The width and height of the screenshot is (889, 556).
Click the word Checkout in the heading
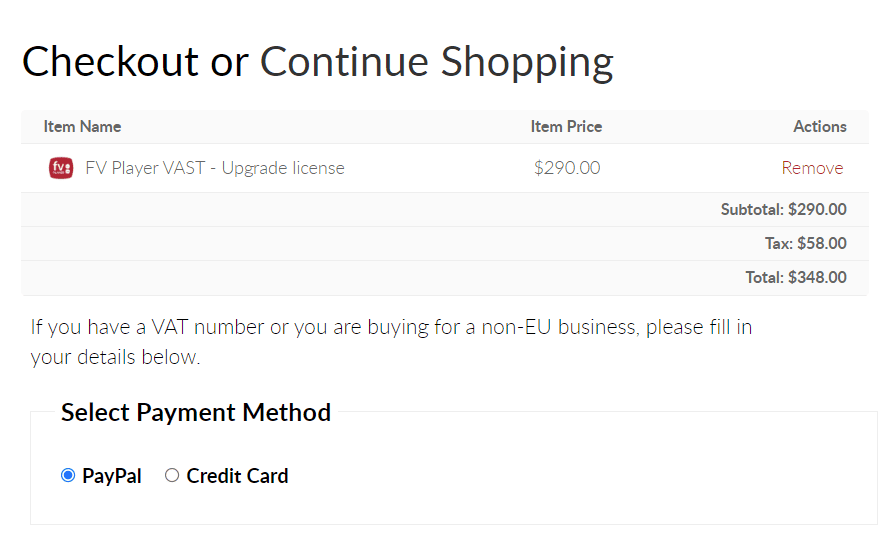110,62
